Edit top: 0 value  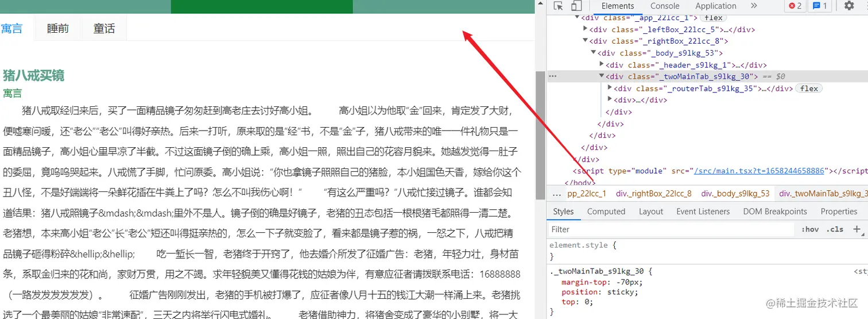[x=586, y=302]
